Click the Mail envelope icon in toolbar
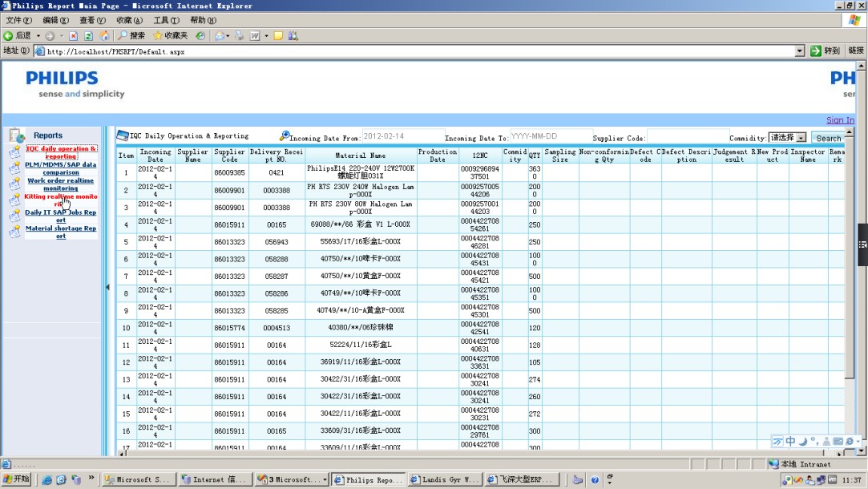Screen dimensions: 868x489 click(x=219, y=36)
